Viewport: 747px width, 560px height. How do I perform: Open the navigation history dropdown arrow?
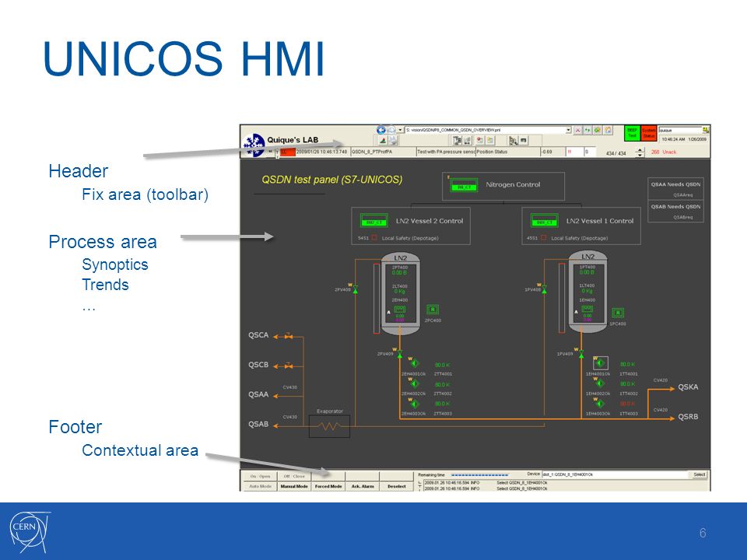(400, 130)
